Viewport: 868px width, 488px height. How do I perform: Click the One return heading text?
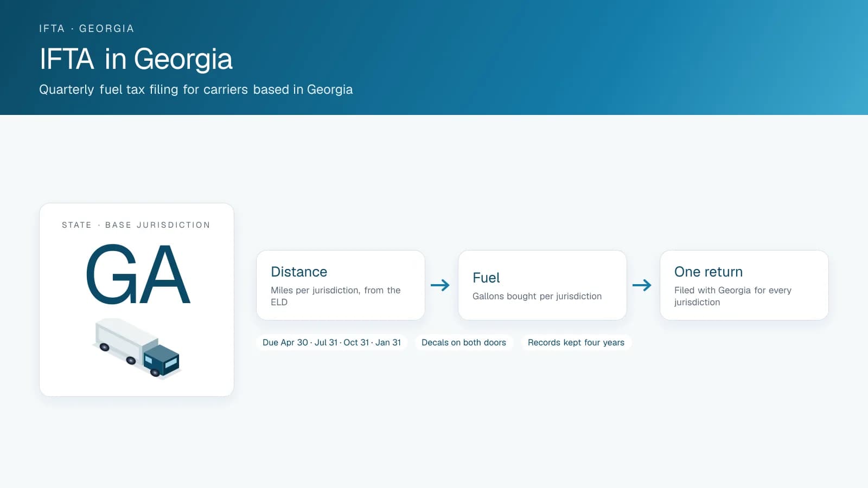[709, 272]
